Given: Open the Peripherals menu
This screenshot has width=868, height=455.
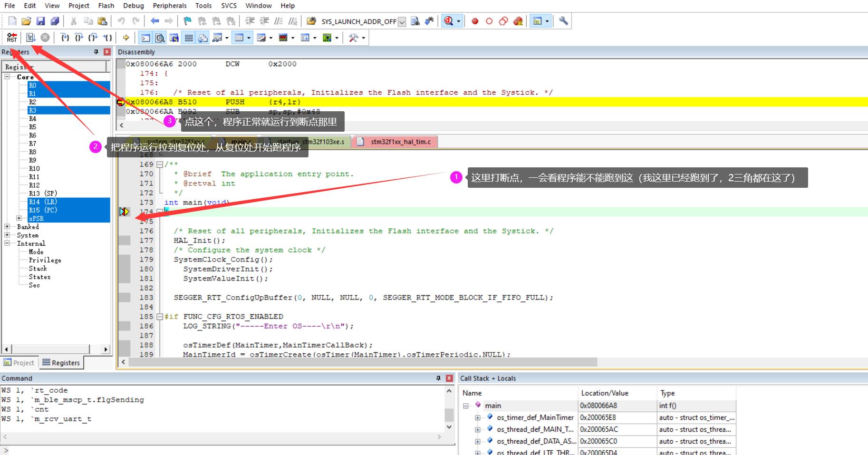Looking at the screenshot, I should coord(170,6).
